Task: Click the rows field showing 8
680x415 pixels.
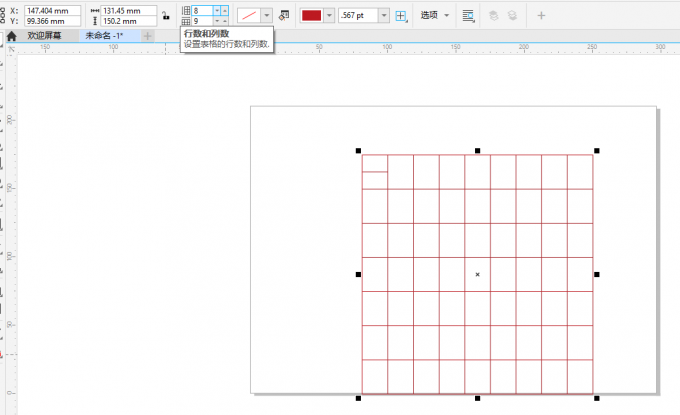Action: pos(203,10)
